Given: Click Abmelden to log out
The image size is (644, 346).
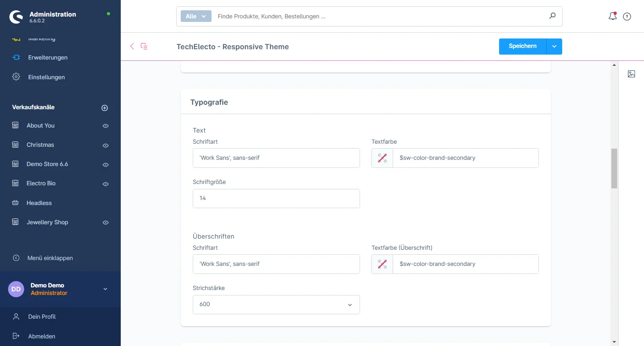Looking at the screenshot, I should (42, 336).
